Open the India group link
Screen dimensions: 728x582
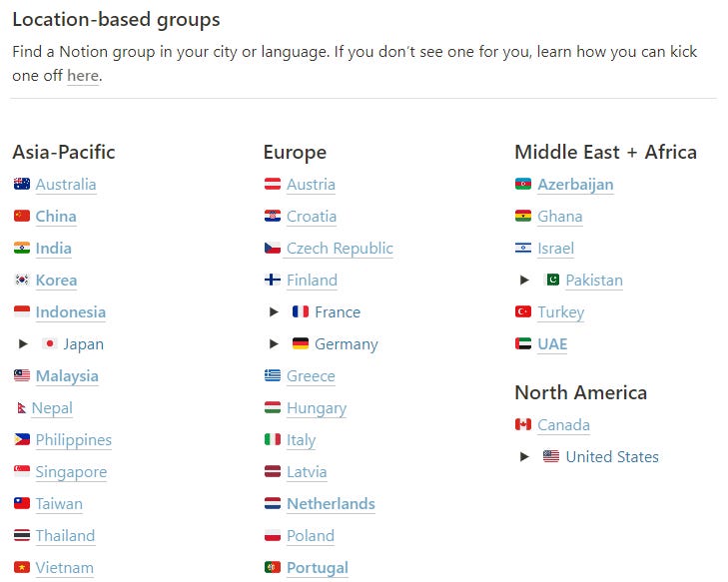(53, 249)
